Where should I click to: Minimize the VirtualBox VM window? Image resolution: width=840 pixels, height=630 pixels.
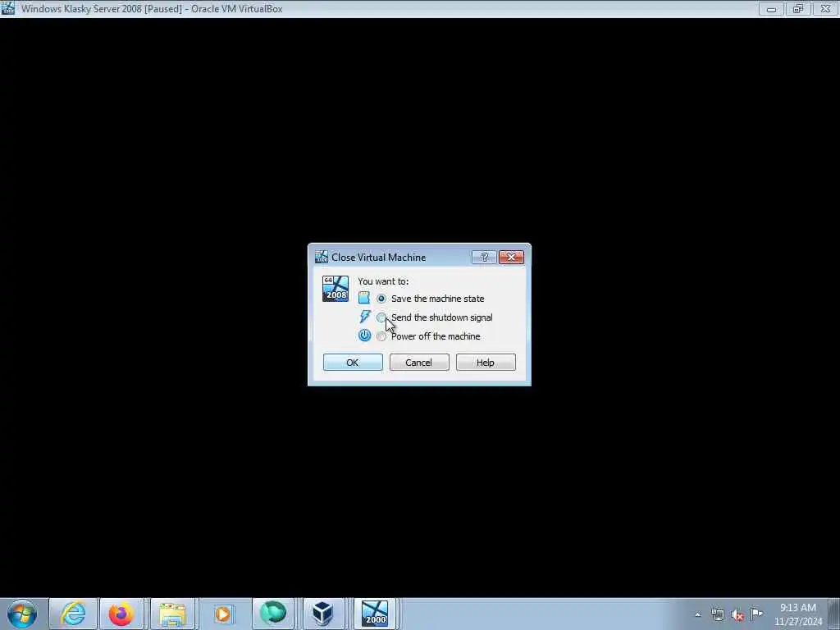tap(771, 8)
